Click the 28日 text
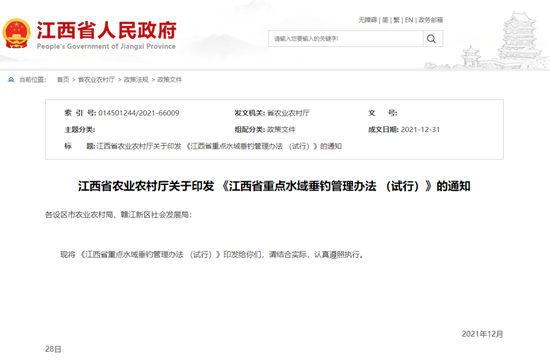This screenshot has width=550, height=364. [x=53, y=349]
